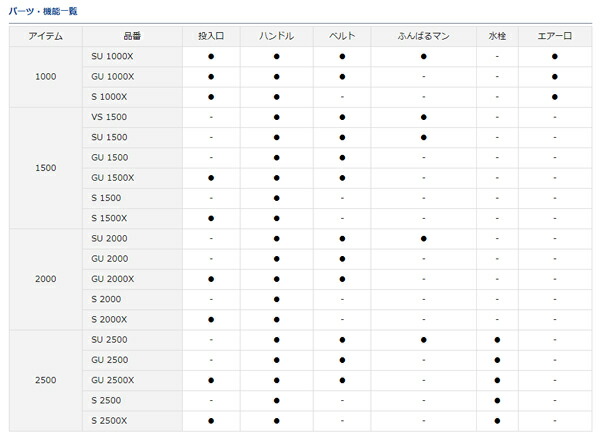Click the パーツ・機能一覧 heading
600x438 pixels.
point(43,11)
